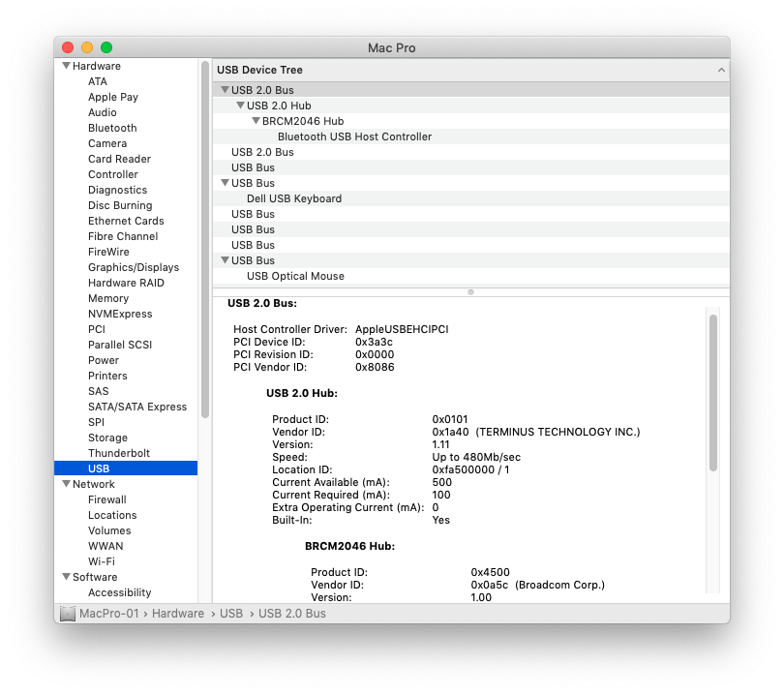Collapse the Software section triangle
The image size is (784, 695).
pos(66,577)
